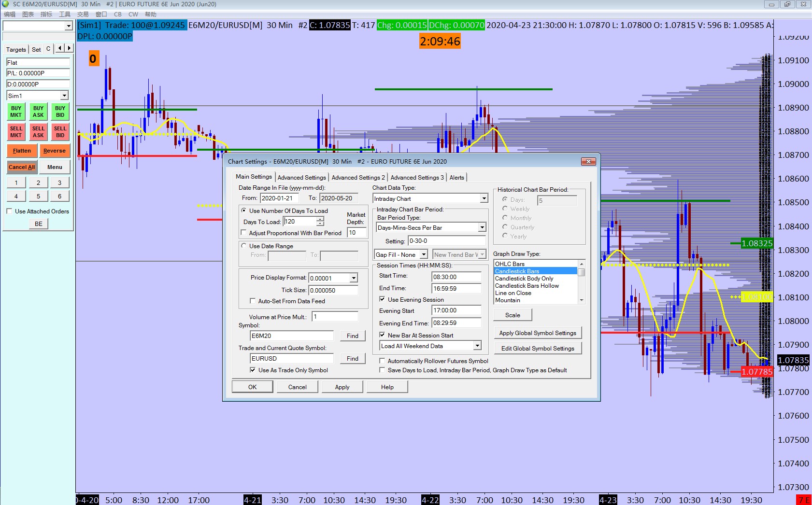Enable Use Attached Orders checkbox
The width and height of the screenshot is (812, 505).
pos(9,211)
